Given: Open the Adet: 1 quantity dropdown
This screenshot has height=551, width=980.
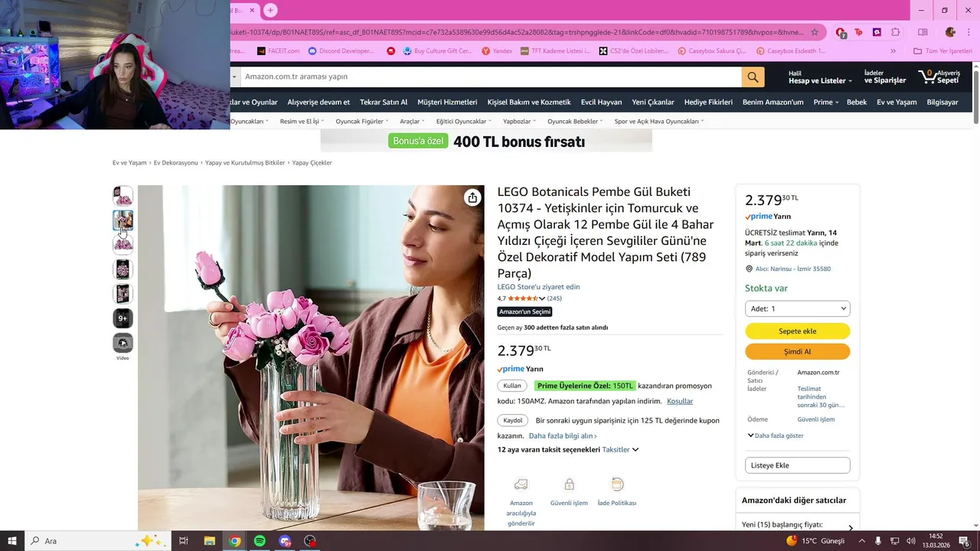Looking at the screenshot, I should click(x=798, y=308).
